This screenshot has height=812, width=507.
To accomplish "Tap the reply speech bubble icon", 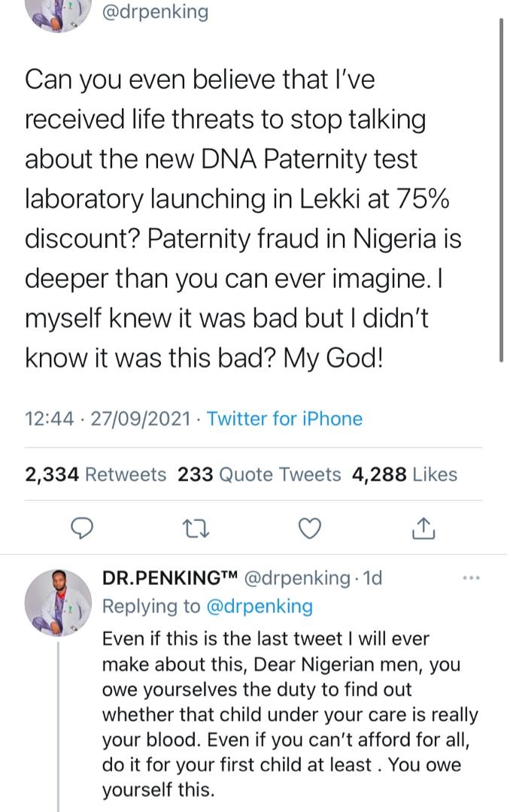I will (82, 529).
